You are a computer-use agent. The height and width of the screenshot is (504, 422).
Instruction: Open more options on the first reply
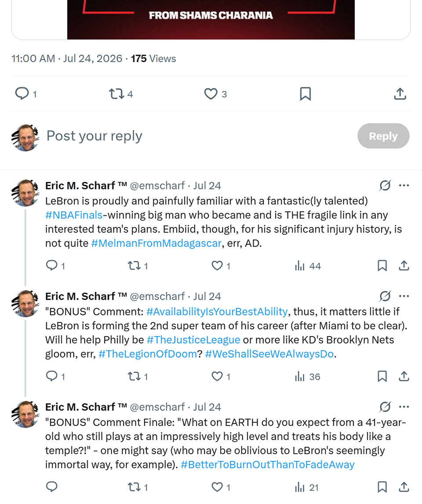tap(404, 185)
